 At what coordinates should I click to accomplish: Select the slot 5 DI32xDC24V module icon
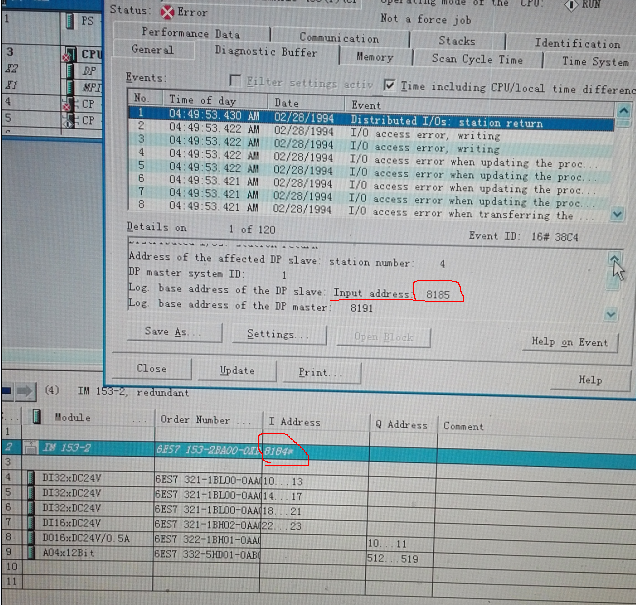[x=31, y=493]
